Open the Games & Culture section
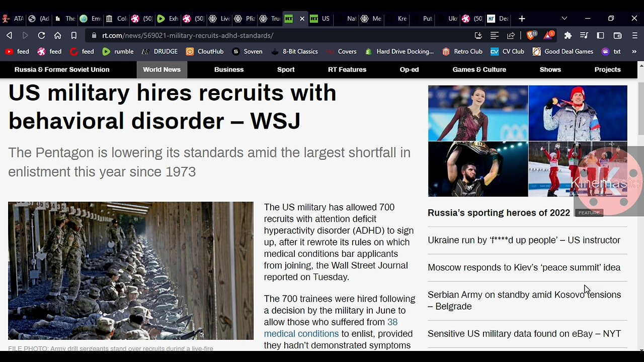 coord(479,69)
